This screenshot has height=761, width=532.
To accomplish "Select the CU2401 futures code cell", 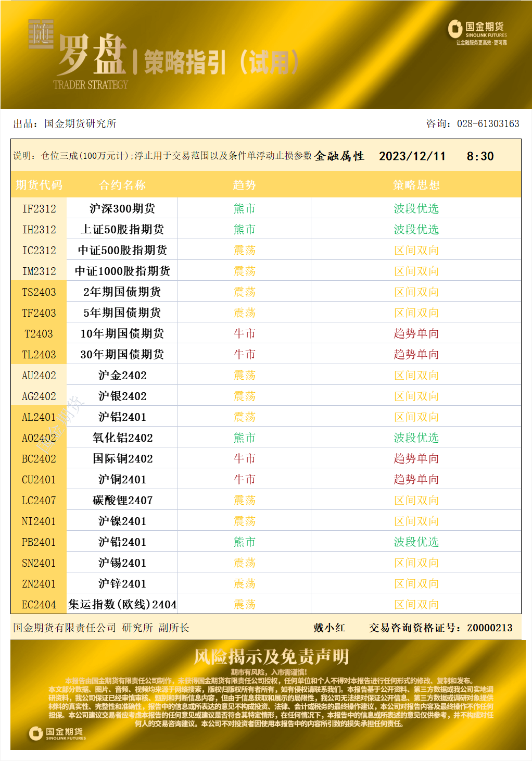I will tap(39, 479).
